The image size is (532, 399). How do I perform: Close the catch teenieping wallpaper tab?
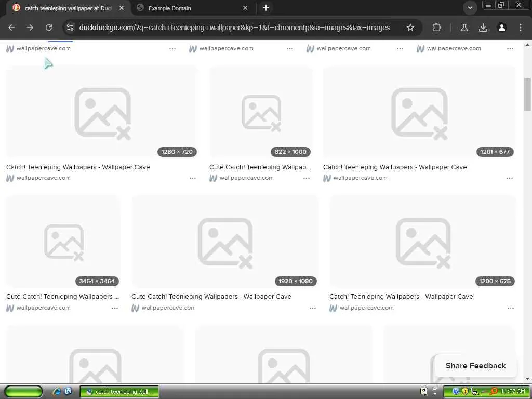[x=122, y=8]
